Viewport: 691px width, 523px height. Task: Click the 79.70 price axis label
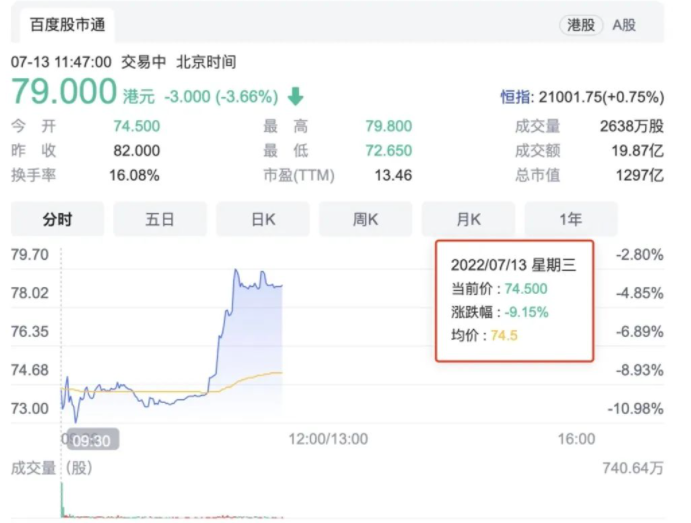(x=30, y=255)
